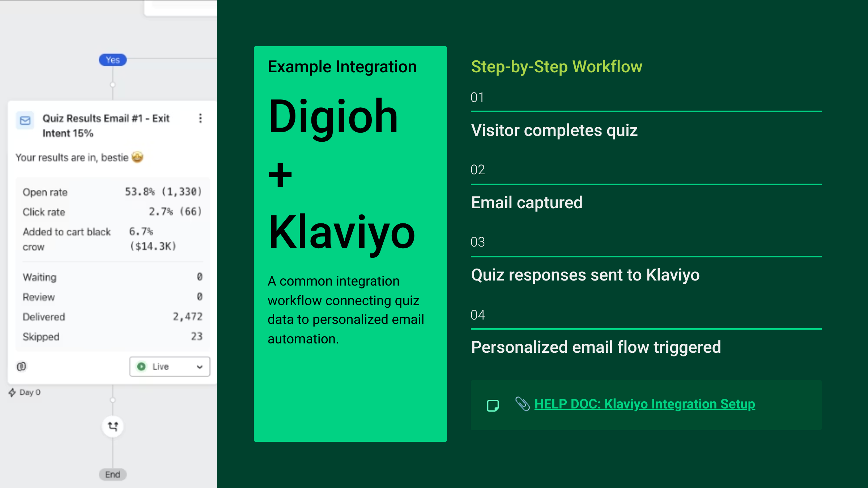
Task: Open the three-dot menu on the email card
Action: tap(200, 118)
